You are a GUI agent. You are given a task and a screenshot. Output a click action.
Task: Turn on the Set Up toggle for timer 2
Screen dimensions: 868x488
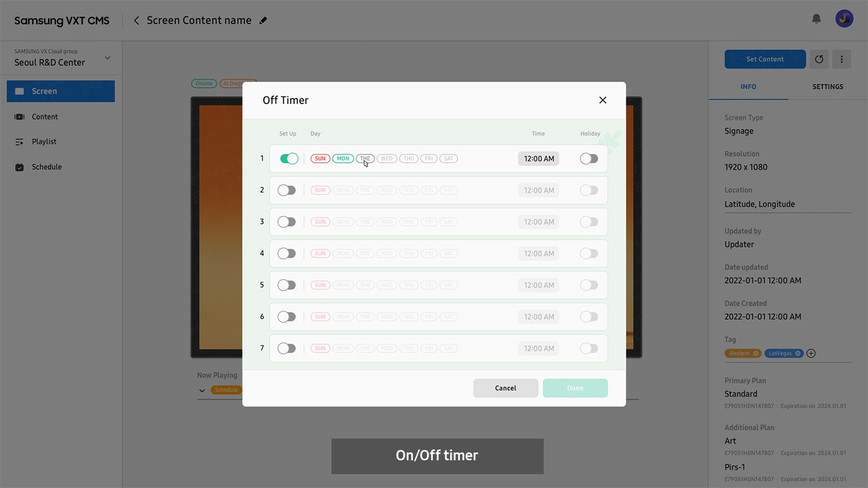[286, 190]
